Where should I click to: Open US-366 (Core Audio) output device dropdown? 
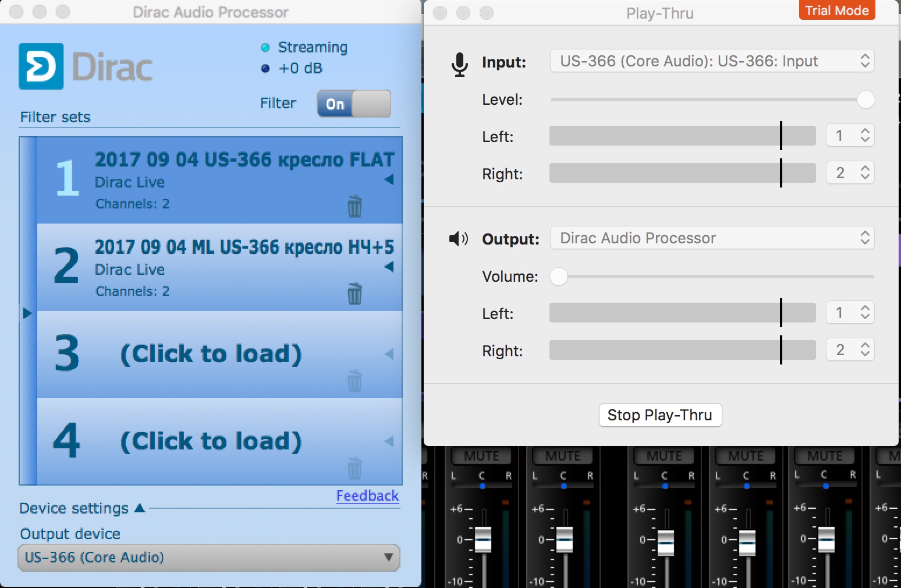pyautogui.click(x=209, y=557)
